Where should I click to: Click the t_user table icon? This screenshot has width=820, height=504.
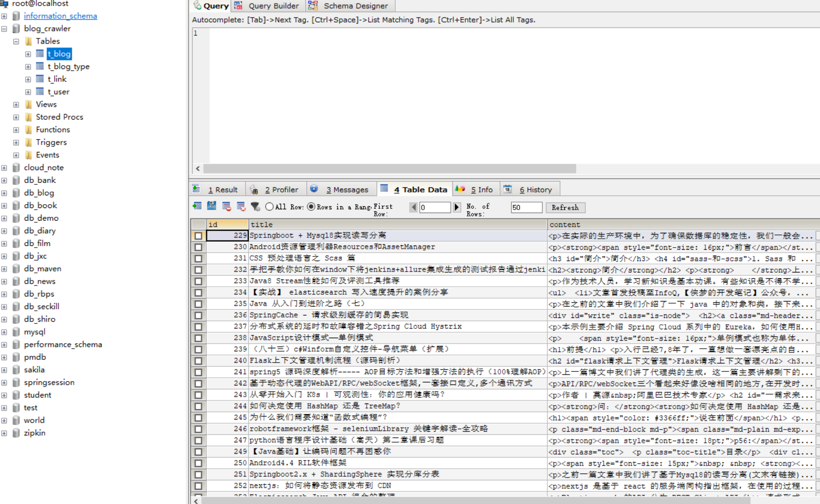[40, 91]
